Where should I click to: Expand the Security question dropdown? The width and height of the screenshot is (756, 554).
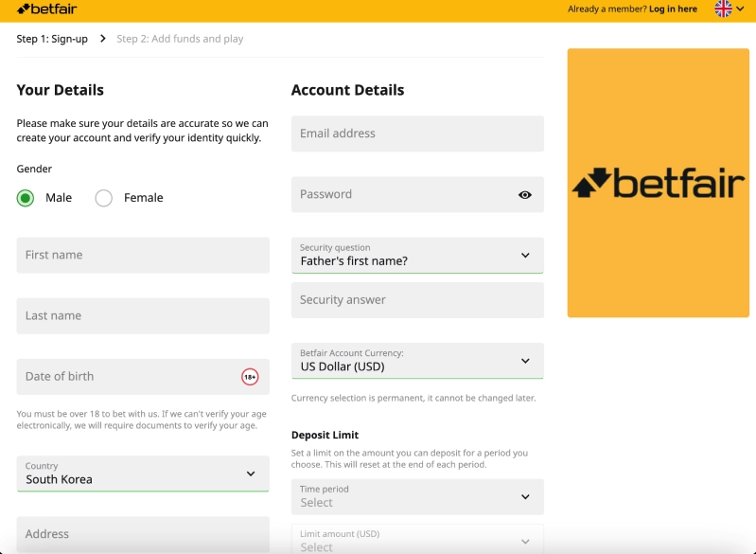pyautogui.click(x=417, y=256)
